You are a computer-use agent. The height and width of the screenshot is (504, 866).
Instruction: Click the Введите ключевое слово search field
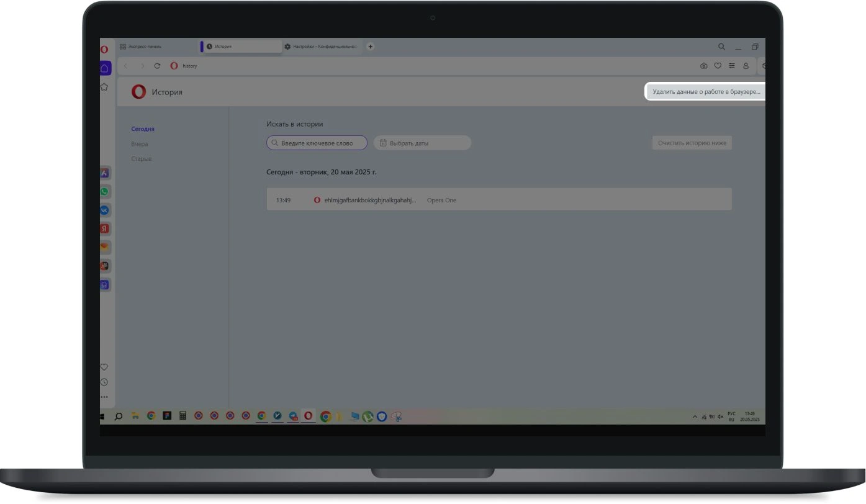click(x=317, y=143)
